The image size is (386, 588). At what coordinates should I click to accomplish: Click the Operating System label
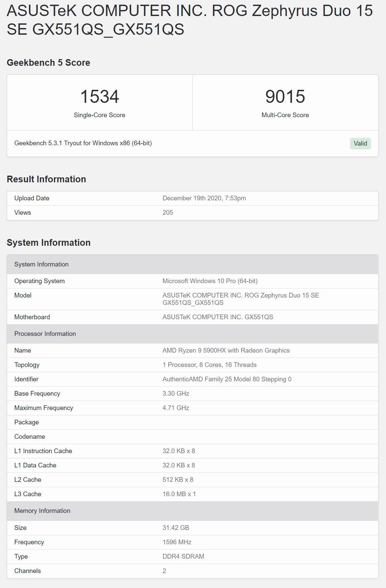(39, 281)
